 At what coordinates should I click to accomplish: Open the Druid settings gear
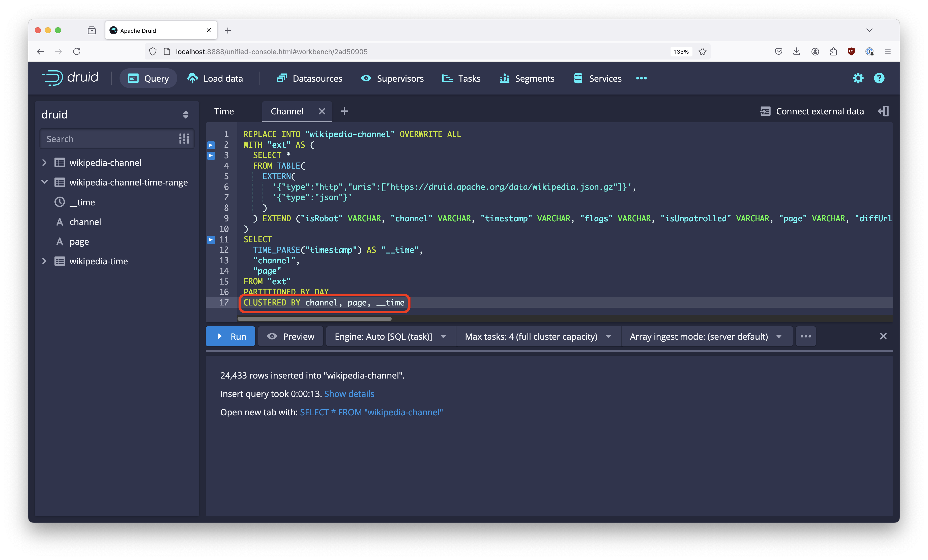[x=858, y=78]
